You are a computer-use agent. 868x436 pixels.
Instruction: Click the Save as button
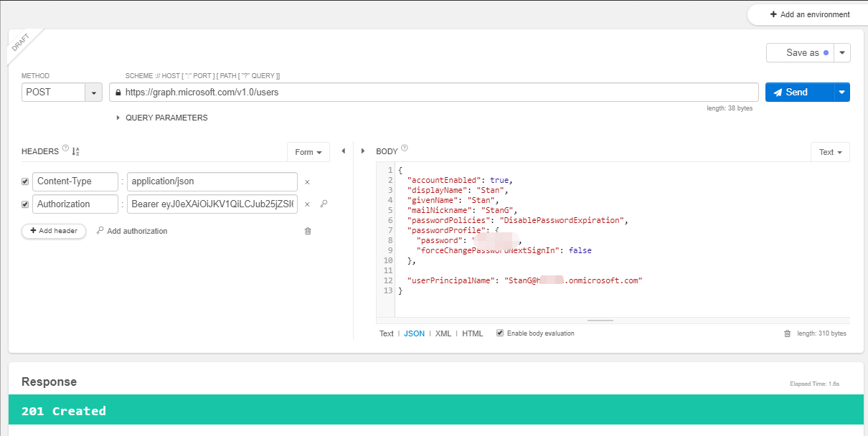point(800,53)
